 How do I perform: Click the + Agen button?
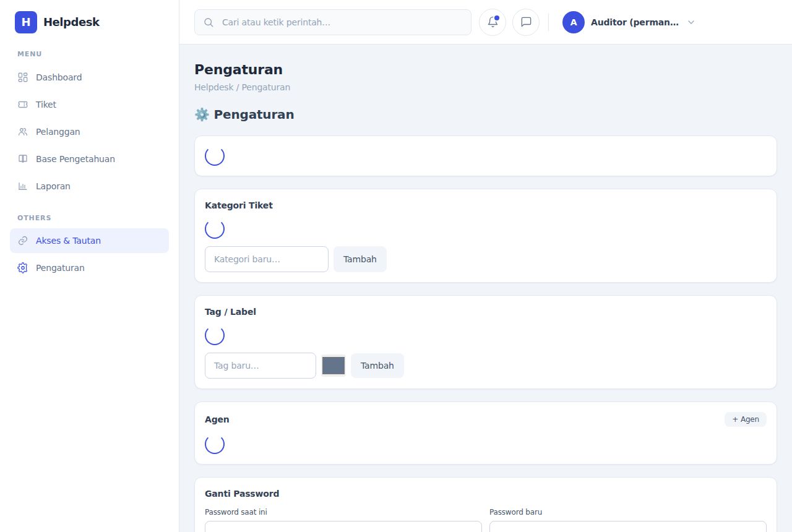point(746,419)
